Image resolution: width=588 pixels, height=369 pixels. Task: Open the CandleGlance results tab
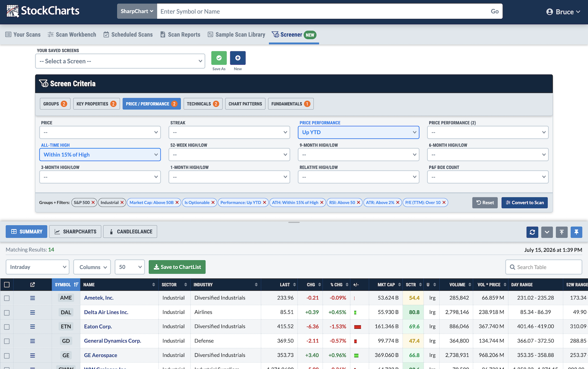point(130,232)
